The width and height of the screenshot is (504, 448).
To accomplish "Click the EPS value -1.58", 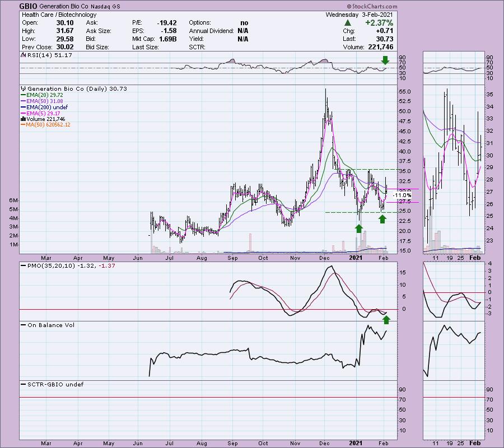I will pos(169,31).
